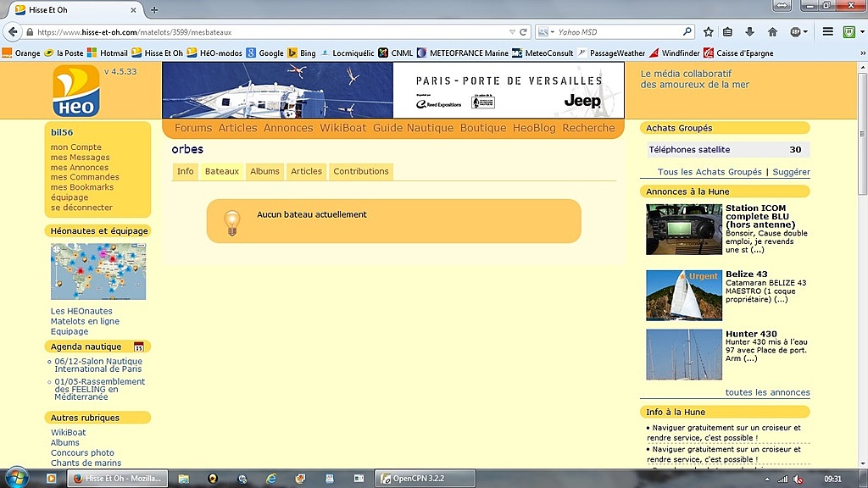Click the browser Back arrow button
This screenshot has height=488, width=868.
(x=13, y=32)
